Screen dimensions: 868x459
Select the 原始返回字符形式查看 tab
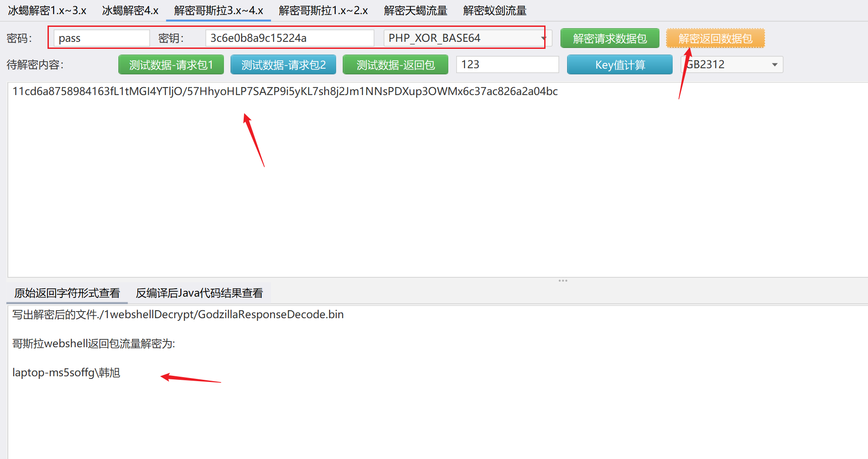(x=67, y=293)
